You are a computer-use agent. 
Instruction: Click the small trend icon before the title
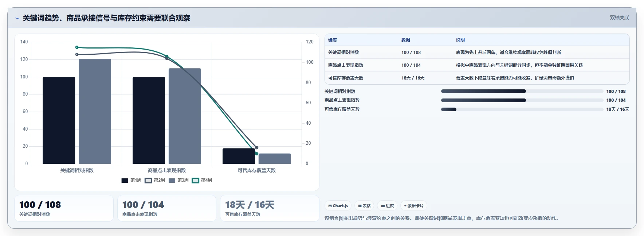(x=17, y=18)
